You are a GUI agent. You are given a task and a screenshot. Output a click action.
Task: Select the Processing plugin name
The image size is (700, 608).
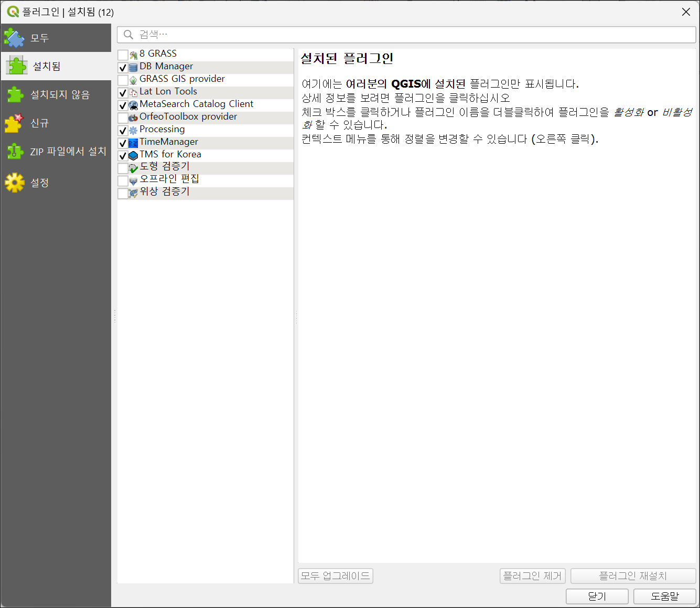click(x=162, y=129)
